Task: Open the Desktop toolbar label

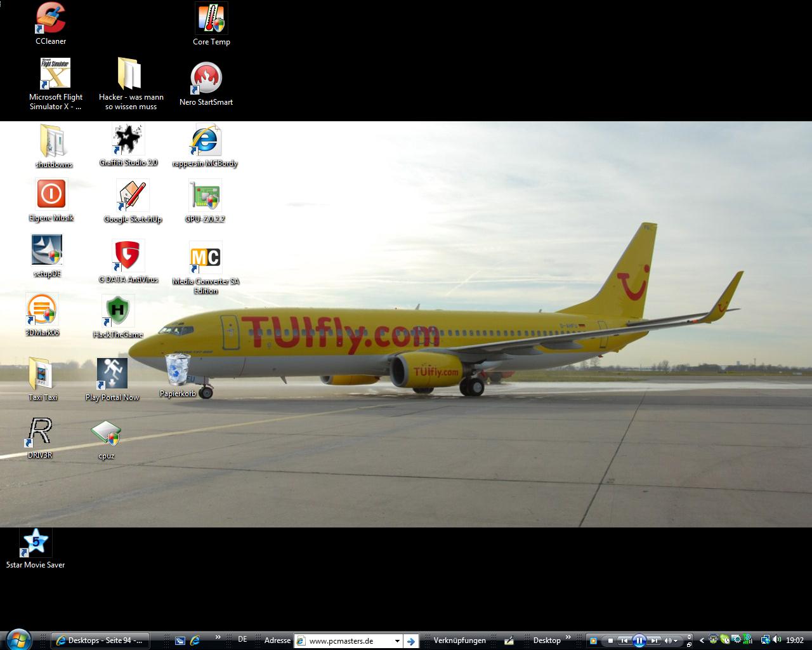Action: [x=547, y=640]
